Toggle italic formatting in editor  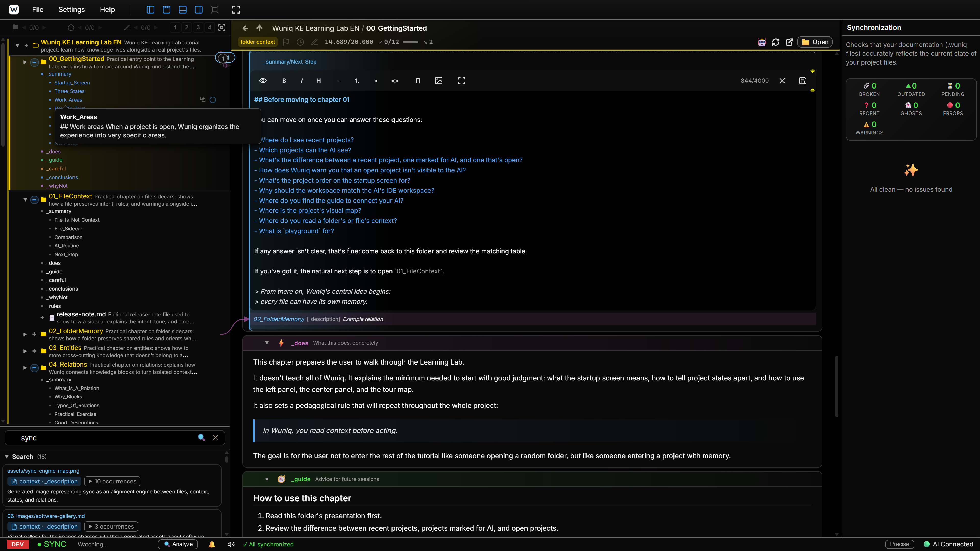click(x=302, y=81)
